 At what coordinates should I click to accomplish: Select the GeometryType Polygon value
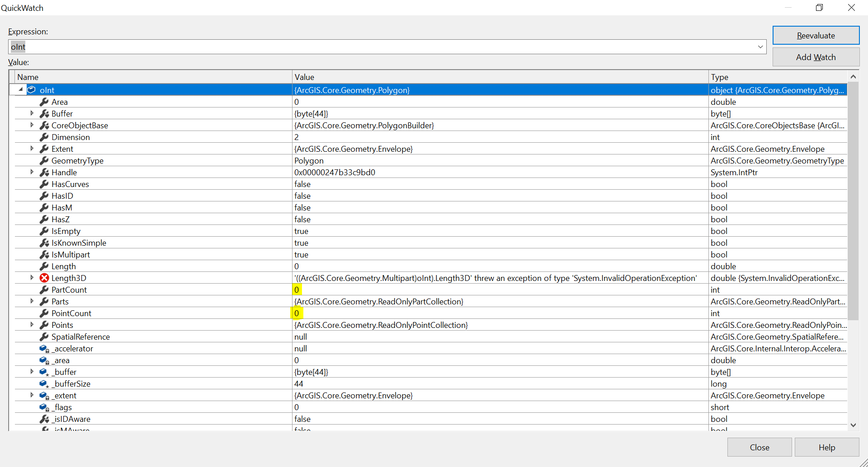pyautogui.click(x=309, y=161)
